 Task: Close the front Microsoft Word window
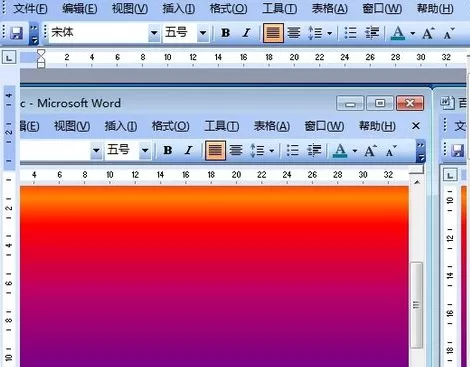(410, 103)
